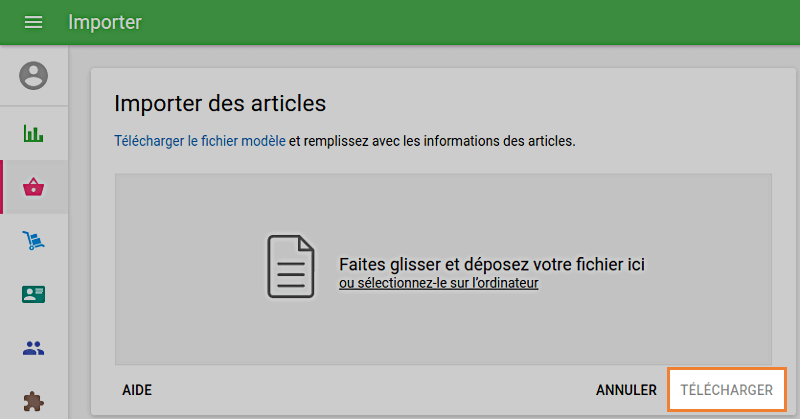The width and height of the screenshot is (800, 419).
Task: Open the user account profile icon
Action: [34, 76]
